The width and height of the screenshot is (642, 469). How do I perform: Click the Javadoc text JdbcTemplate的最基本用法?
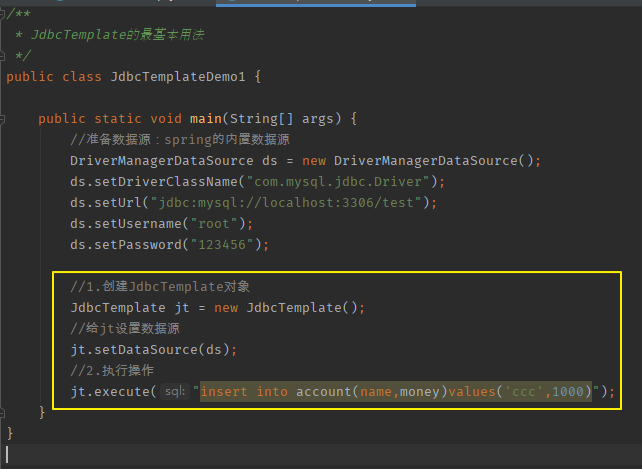(118, 35)
